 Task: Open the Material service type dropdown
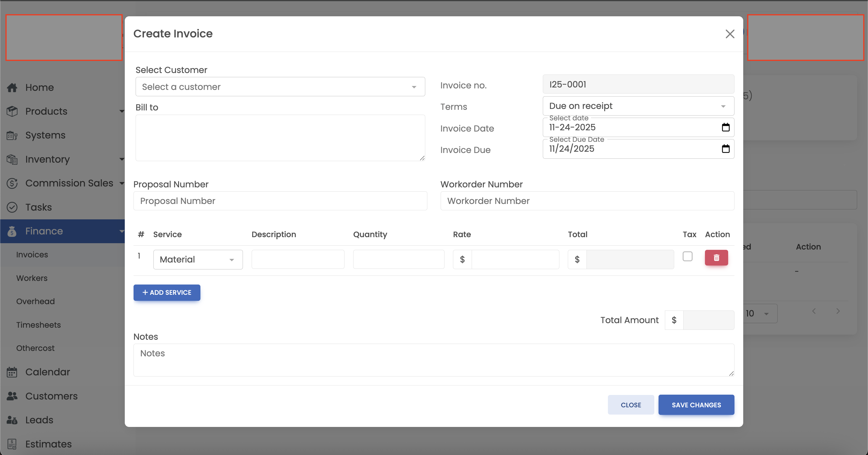click(x=198, y=259)
